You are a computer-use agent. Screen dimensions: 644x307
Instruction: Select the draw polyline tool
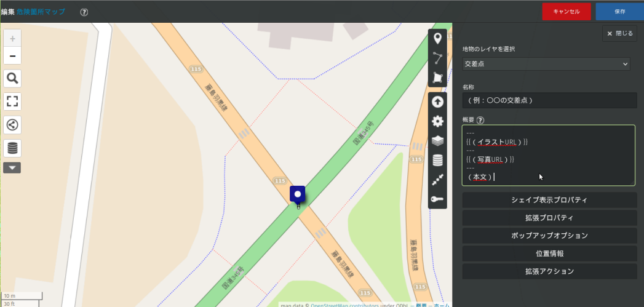pyautogui.click(x=437, y=58)
